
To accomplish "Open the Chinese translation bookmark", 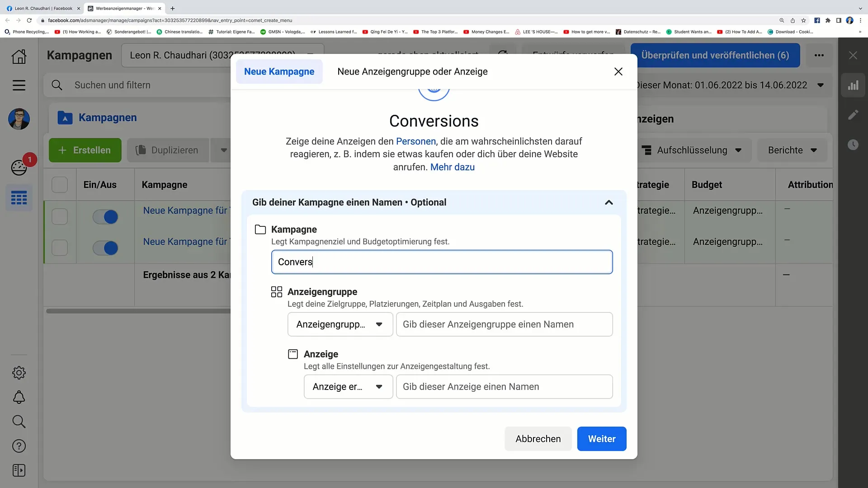I will [179, 32].
